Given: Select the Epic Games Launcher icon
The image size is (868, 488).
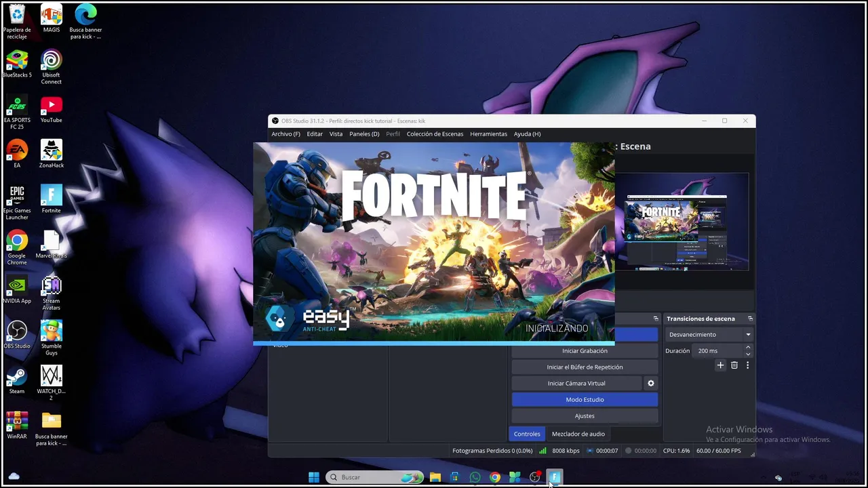Looking at the screenshot, I should point(17,203).
